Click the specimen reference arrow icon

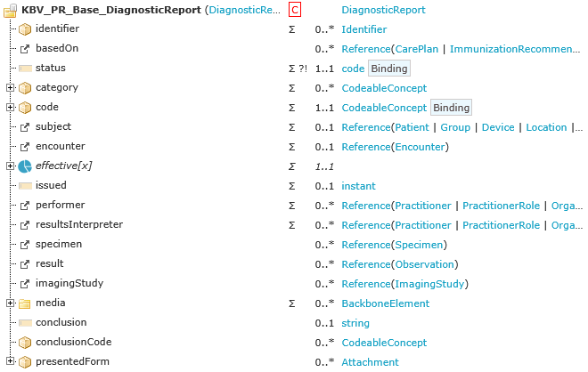(25, 244)
